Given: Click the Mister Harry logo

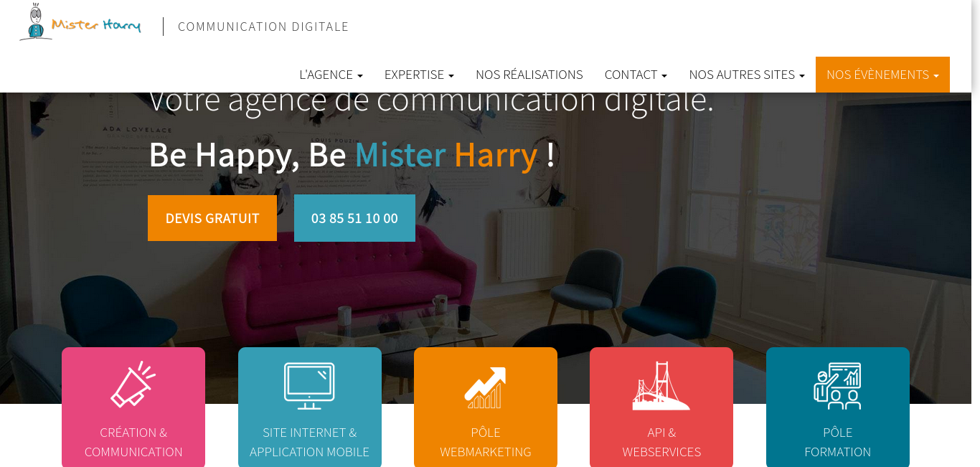Looking at the screenshot, I should pyautogui.click(x=80, y=22).
